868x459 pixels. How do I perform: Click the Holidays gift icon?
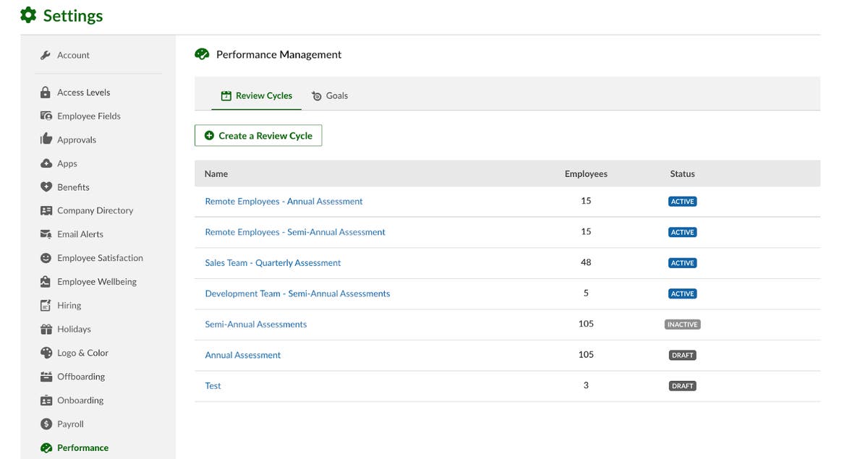[x=45, y=329]
